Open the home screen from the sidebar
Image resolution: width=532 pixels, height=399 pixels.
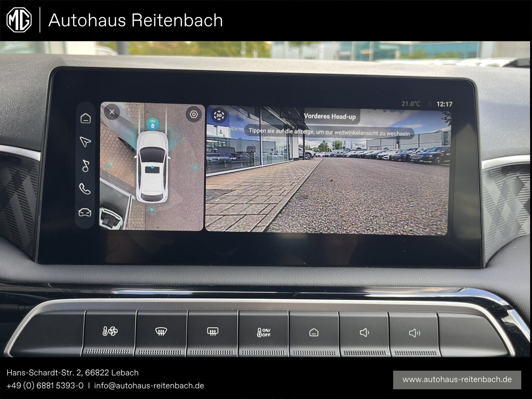click(x=86, y=118)
